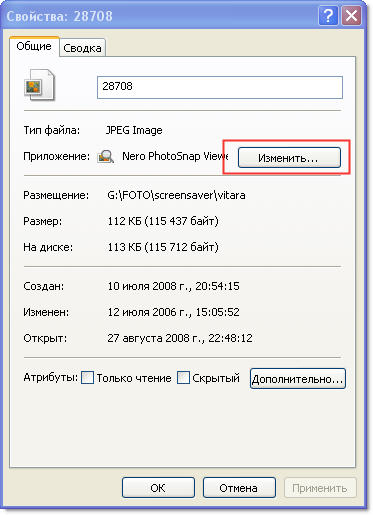Click created date 10 июля 2008 г., 20:54:15
Screen dimensions: 373x515
[173, 286]
